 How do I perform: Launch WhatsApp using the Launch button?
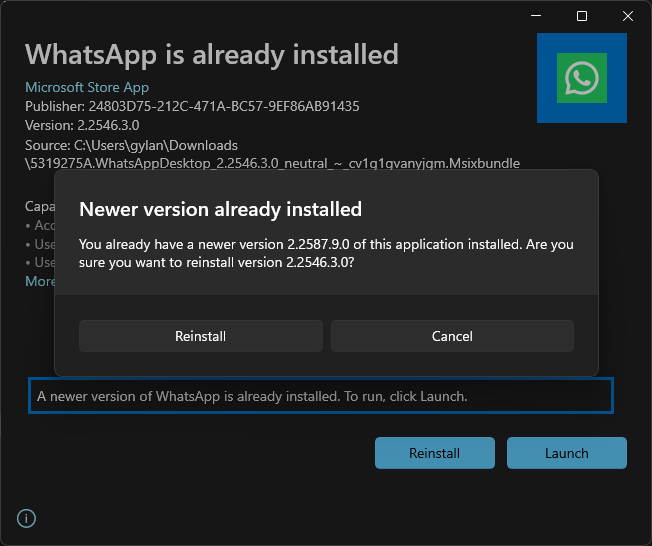[566, 453]
